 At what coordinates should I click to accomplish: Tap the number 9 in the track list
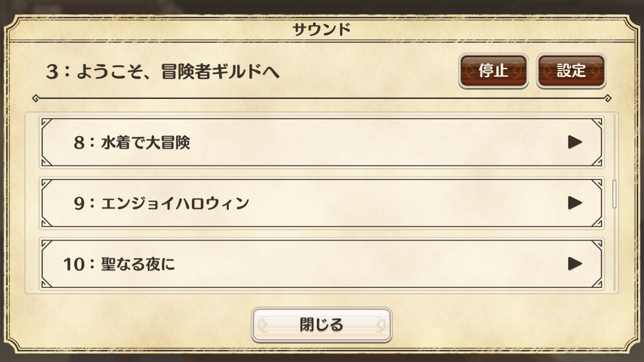(x=79, y=203)
